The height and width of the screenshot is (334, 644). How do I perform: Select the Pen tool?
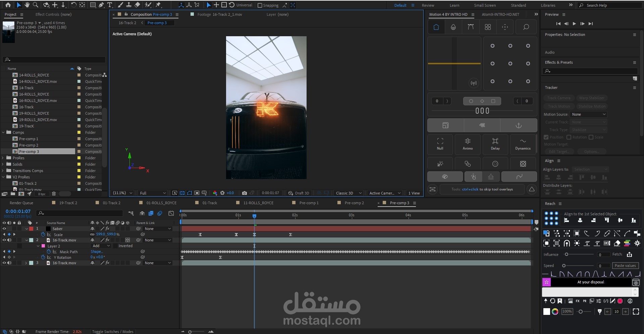click(101, 5)
